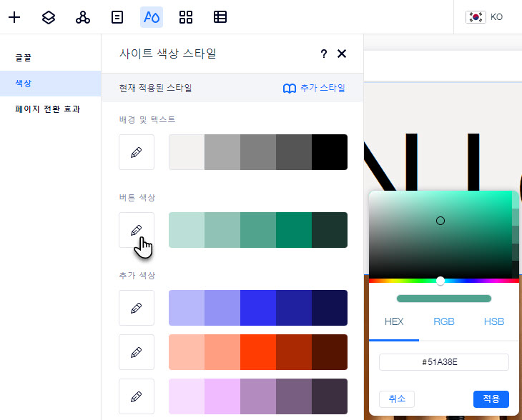The height and width of the screenshot is (420, 522).
Task: Pick the vivid emerald green button swatch
Action: coord(294,230)
